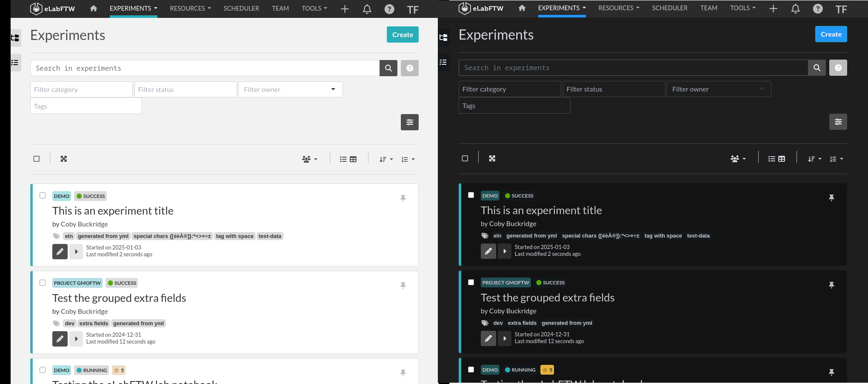Screen dimensions: 868x384
Task: Switch to table view icon in the dark-theme toolbar
Action: pyautogui.click(x=782, y=159)
